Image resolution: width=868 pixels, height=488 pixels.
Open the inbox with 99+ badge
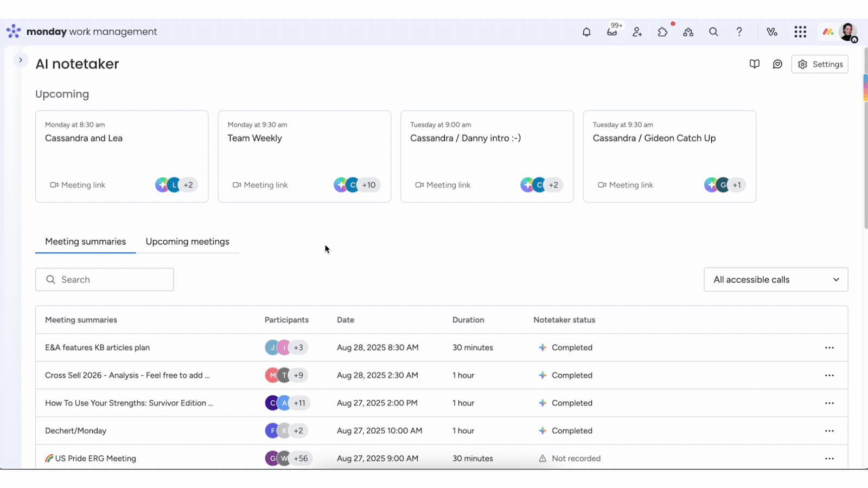pos(612,32)
